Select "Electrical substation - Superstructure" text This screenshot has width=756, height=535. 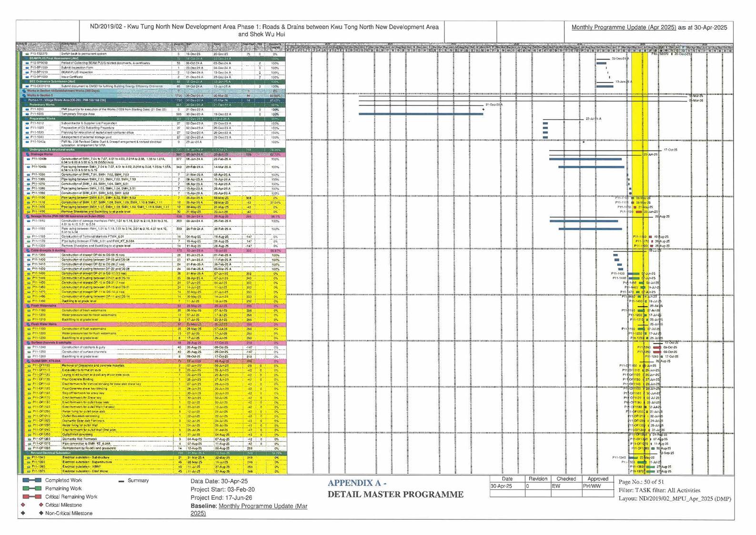(87, 462)
